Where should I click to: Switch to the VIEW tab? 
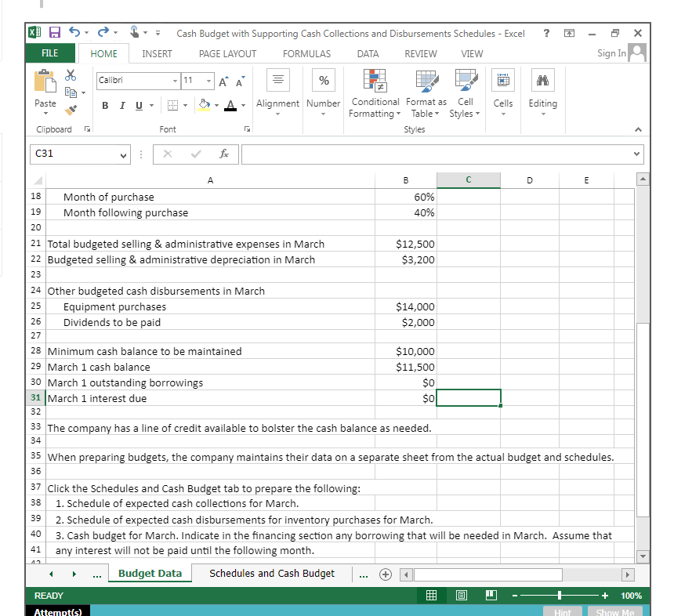(472, 54)
